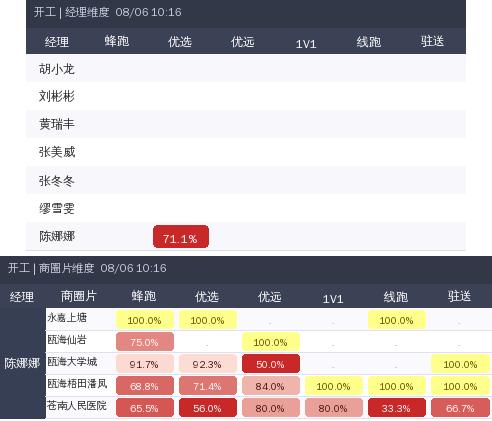
Task: Click 瓯海仙岩 优远 100.0% cell
Action: [x=271, y=342]
